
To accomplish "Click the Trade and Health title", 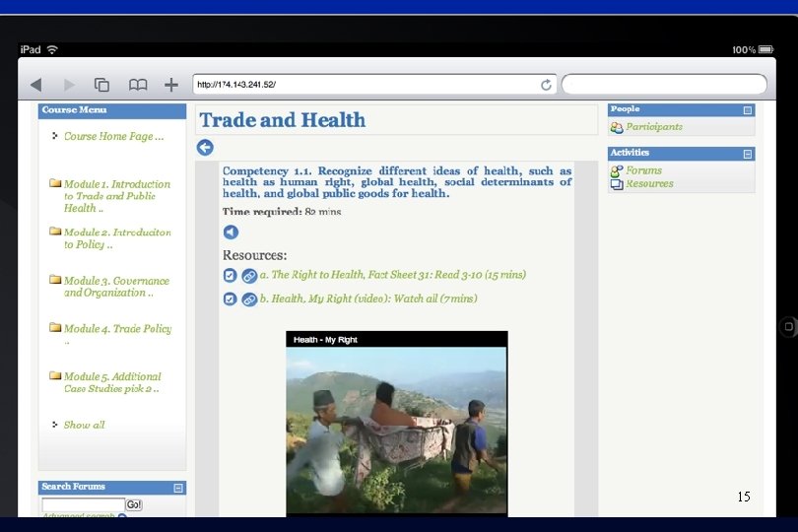I will point(282,120).
